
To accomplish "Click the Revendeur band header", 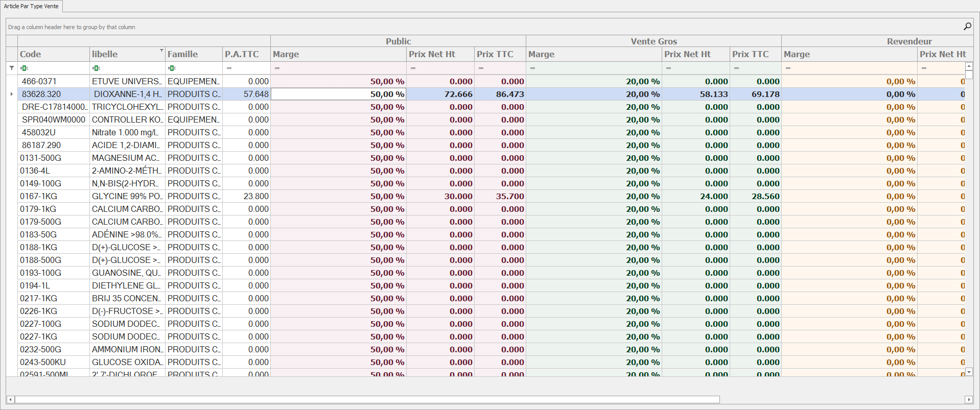I will pos(908,41).
